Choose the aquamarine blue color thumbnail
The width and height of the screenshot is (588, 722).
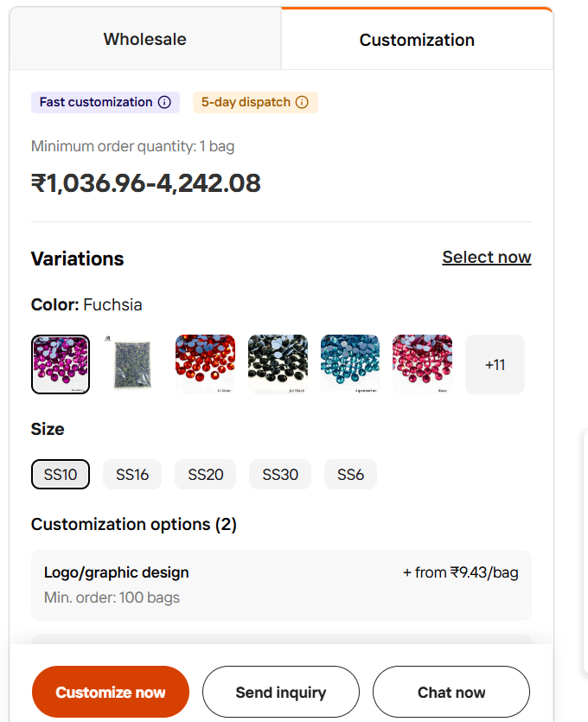coord(350,364)
